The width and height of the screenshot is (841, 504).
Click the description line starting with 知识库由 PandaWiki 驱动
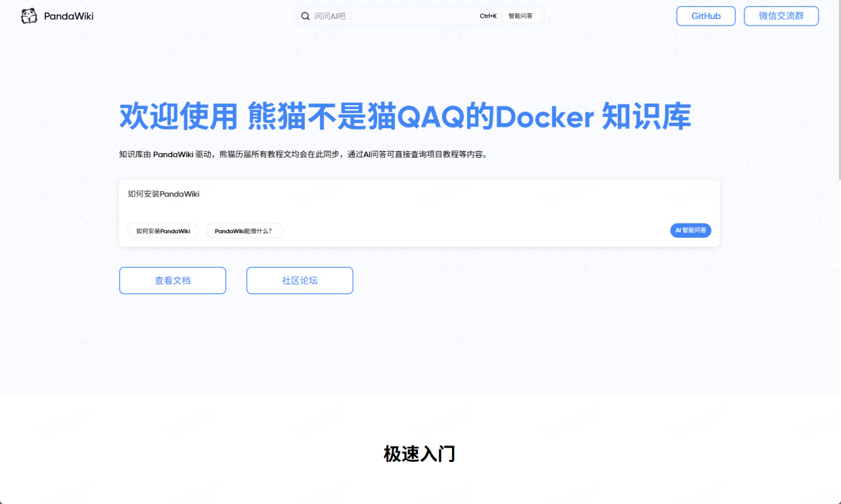(303, 154)
